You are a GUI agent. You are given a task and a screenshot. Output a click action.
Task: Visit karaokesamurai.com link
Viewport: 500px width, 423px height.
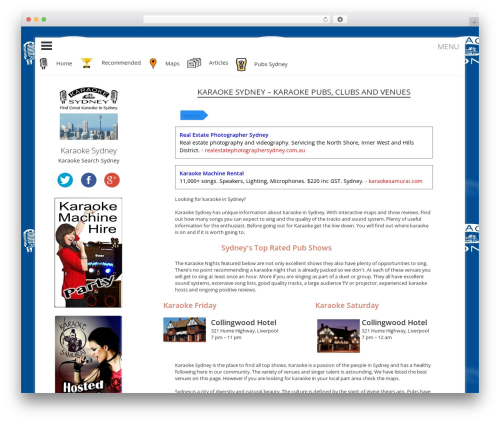pyautogui.click(x=395, y=181)
